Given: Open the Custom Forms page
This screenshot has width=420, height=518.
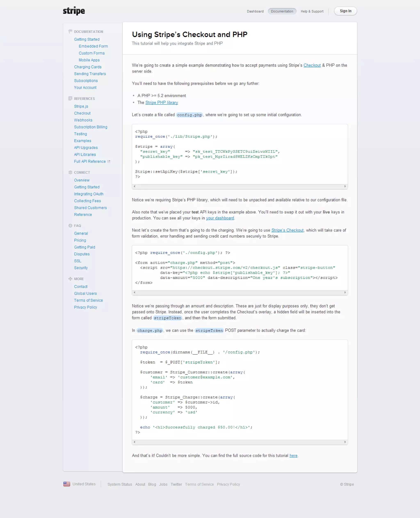Looking at the screenshot, I should coord(92,53).
